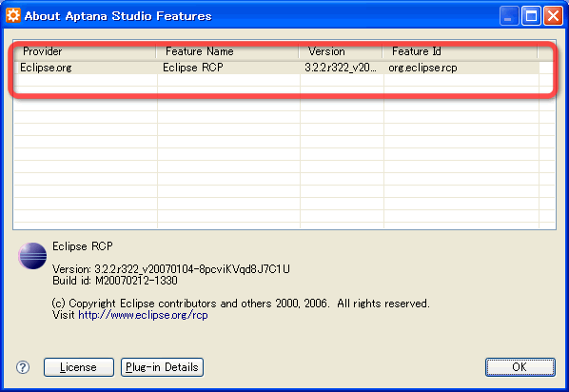Confirm with the OK button
This screenshot has width=569, height=392.
[520, 367]
